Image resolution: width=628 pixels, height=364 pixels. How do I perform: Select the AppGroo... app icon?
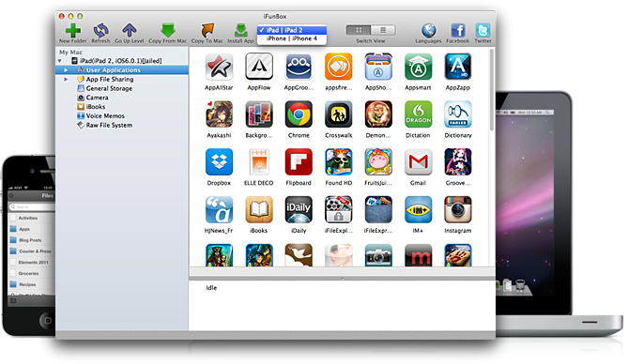(299, 67)
